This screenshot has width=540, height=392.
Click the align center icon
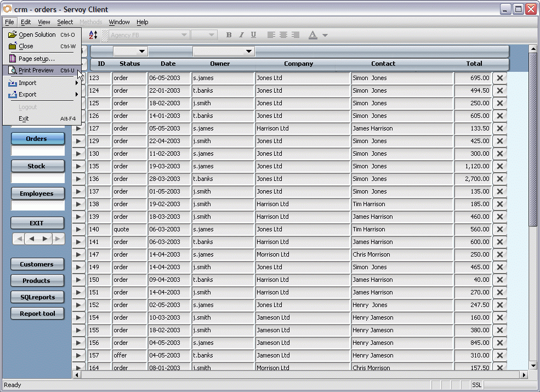pyautogui.click(x=283, y=35)
